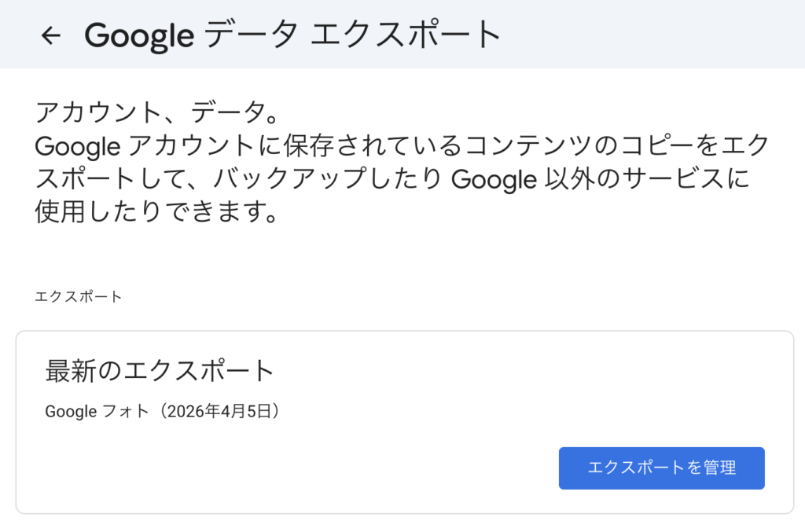This screenshot has height=532, width=805.
Task: Click the small エクスポート section label above the card
Action: pyautogui.click(x=79, y=297)
